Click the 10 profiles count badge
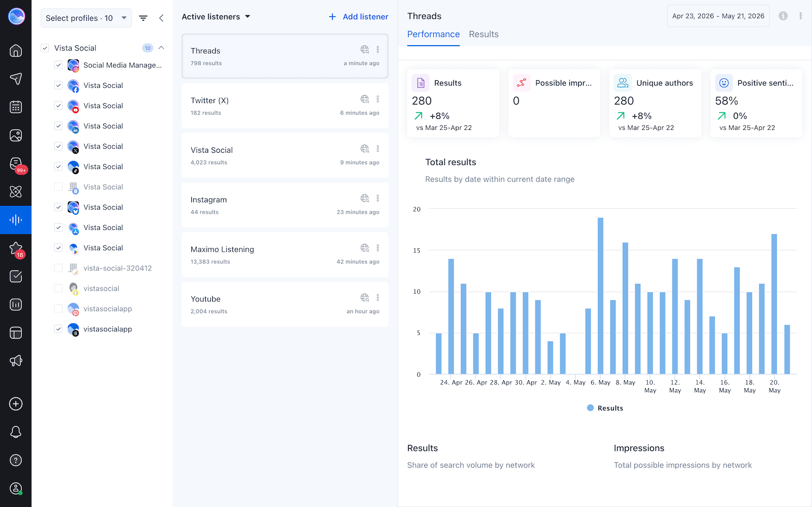This screenshot has height=507, width=812. pos(147,48)
